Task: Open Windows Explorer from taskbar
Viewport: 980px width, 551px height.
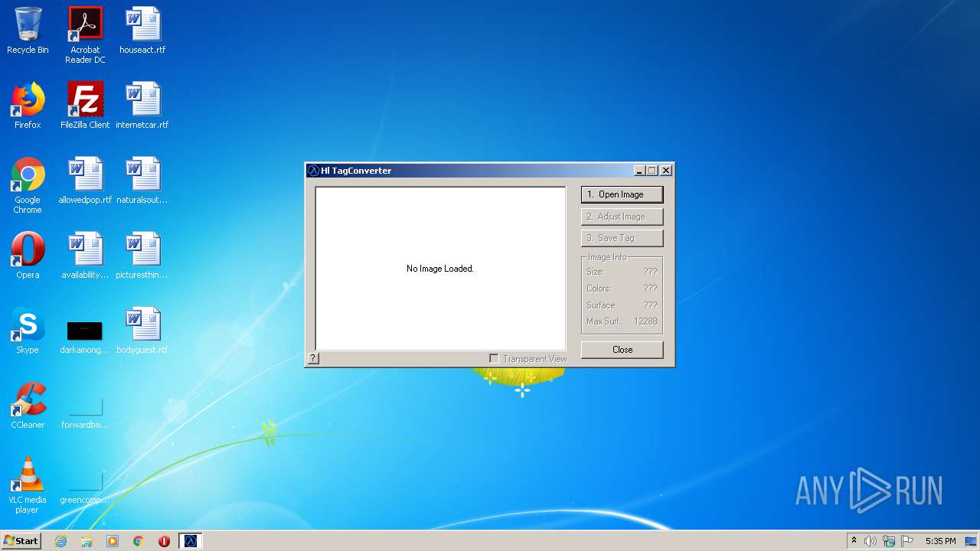Action: 87,541
